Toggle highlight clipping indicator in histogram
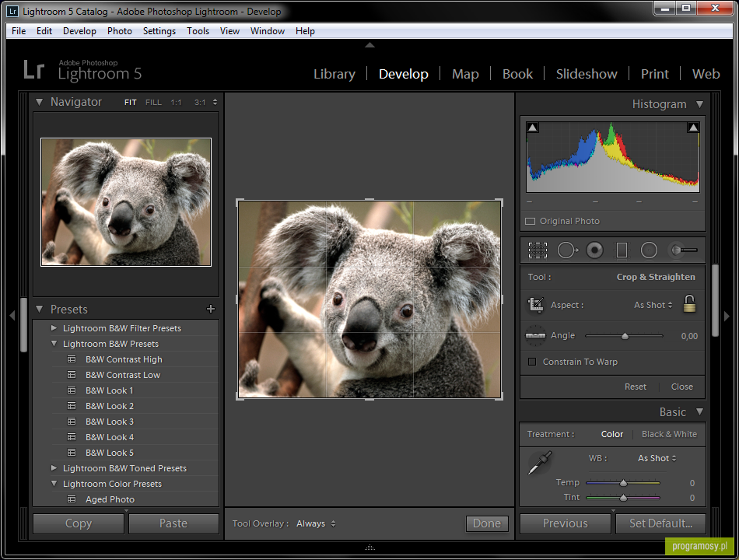 tap(693, 128)
